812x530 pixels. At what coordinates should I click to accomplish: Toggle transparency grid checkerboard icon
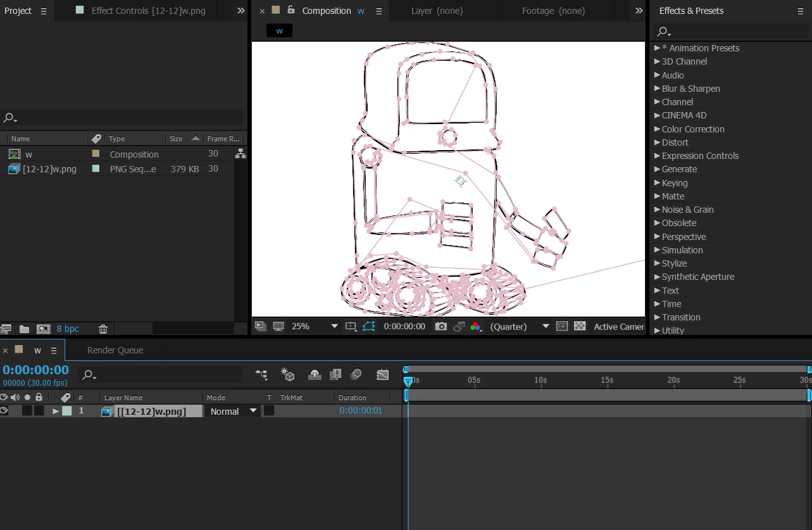tap(580, 326)
